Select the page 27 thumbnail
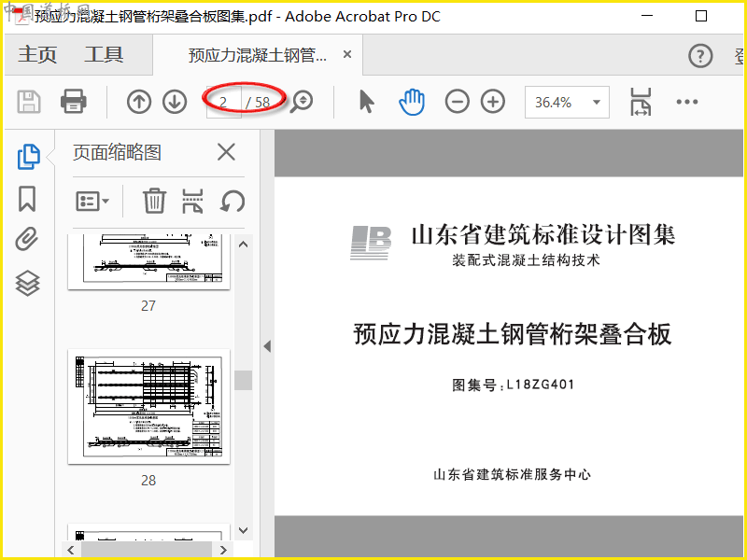The image size is (747, 560). point(149,261)
